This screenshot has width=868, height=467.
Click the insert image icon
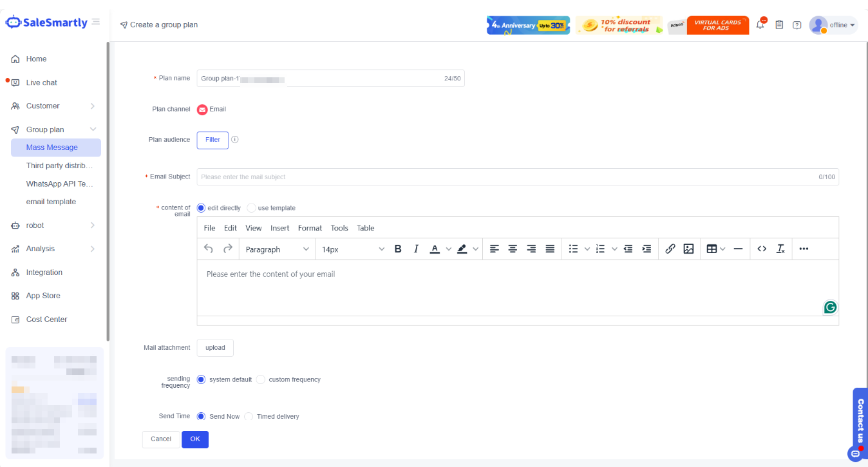pos(688,249)
